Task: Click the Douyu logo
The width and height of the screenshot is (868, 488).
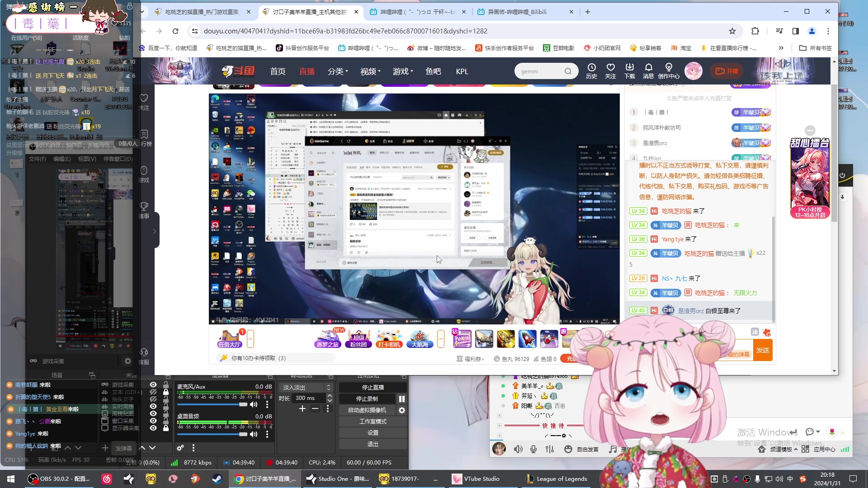Action: tap(238, 71)
